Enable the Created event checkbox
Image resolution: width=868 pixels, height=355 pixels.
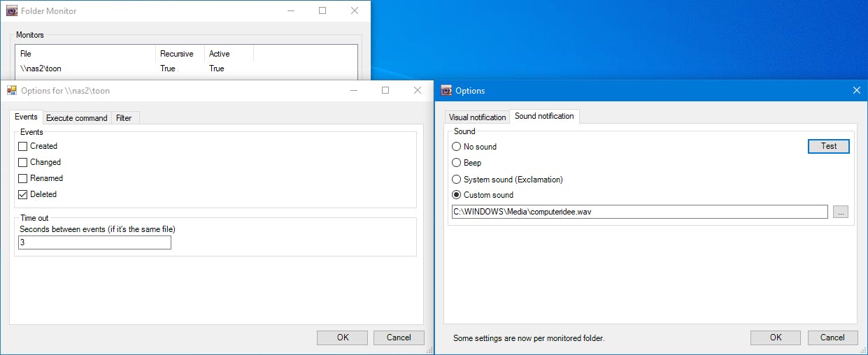point(23,146)
